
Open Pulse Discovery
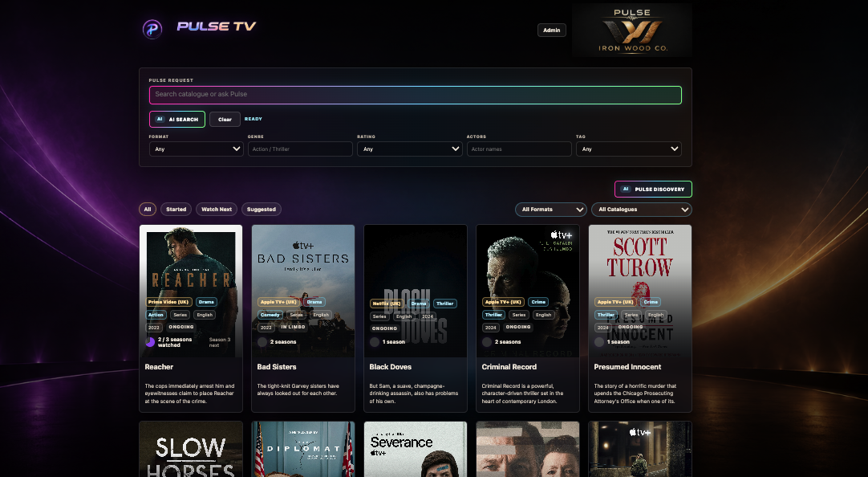653,189
